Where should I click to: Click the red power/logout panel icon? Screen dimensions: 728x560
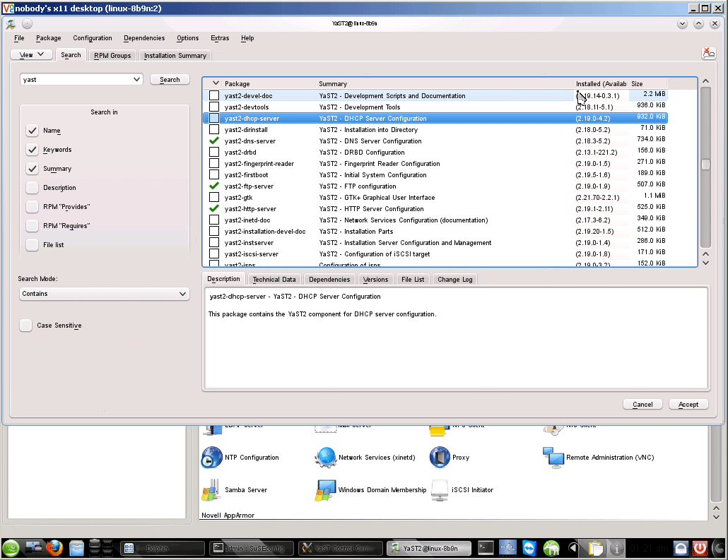(700, 549)
